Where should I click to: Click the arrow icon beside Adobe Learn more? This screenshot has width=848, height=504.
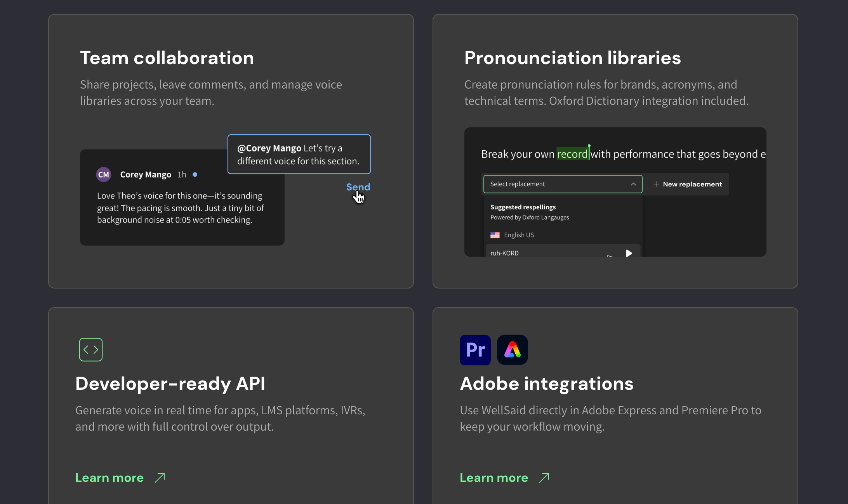pyautogui.click(x=544, y=478)
